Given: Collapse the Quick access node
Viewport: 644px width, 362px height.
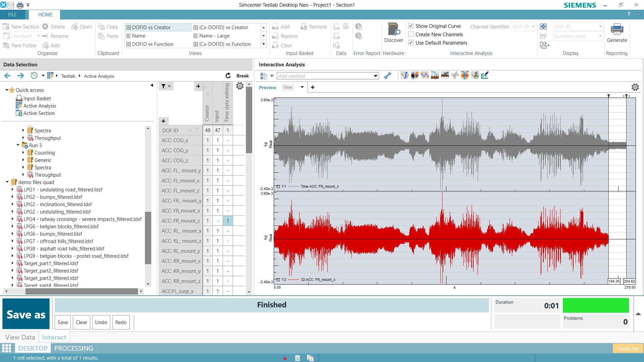Looking at the screenshot, I should coord(7,90).
